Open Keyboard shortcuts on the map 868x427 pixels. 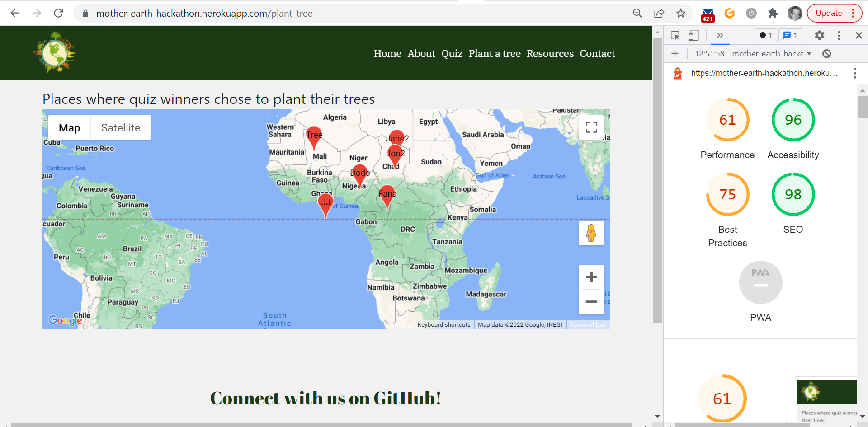click(444, 325)
